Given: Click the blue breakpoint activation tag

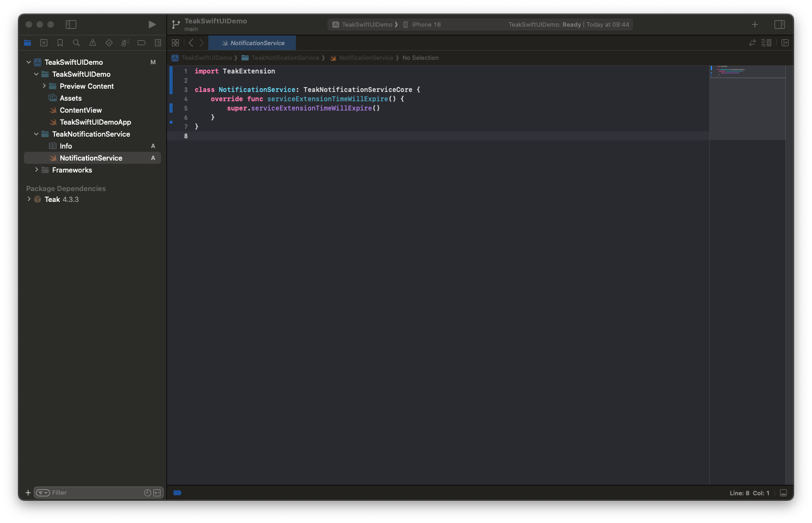Looking at the screenshot, I should (x=177, y=493).
